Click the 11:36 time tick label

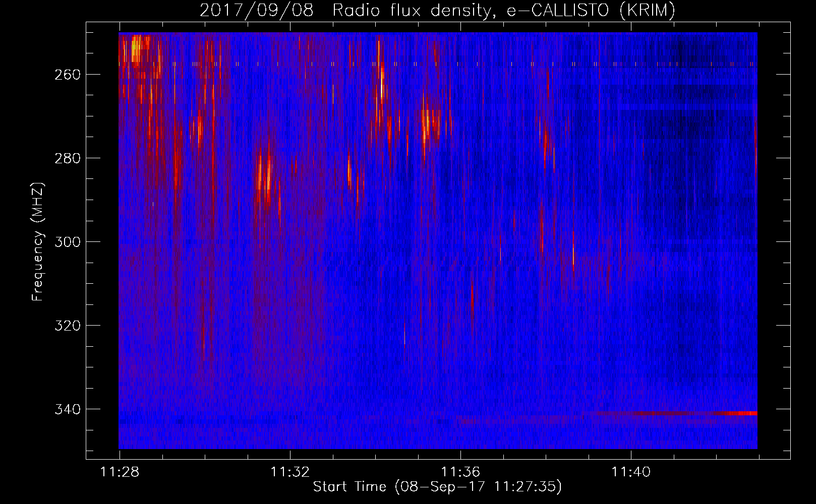point(461,472)
